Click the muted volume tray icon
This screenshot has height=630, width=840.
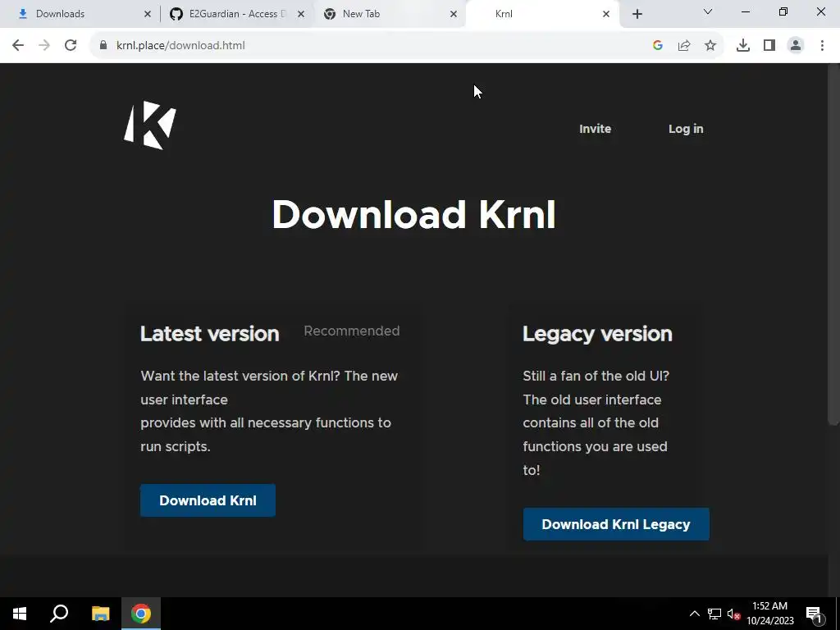pyautogui.click(x=733, y=614)
